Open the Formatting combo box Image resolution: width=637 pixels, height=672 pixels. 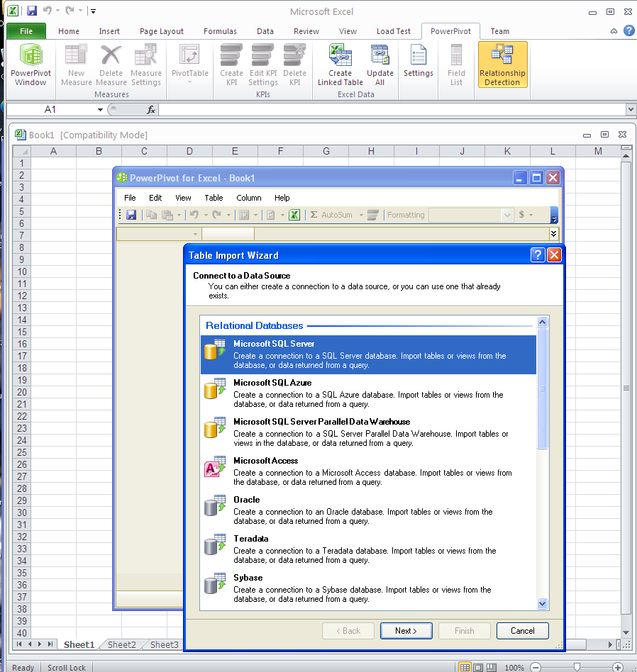pos(471,215)
